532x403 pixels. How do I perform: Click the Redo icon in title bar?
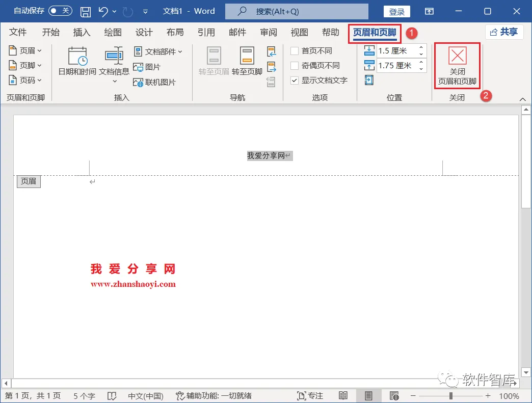tap(127, 12)
